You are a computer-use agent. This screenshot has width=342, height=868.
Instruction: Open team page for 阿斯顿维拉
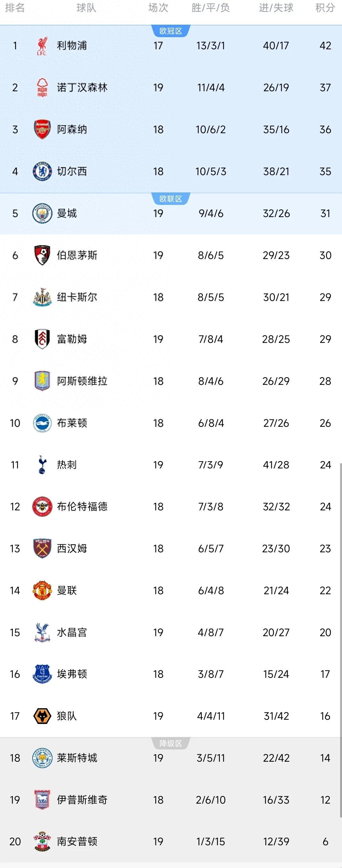click(82, 381)
